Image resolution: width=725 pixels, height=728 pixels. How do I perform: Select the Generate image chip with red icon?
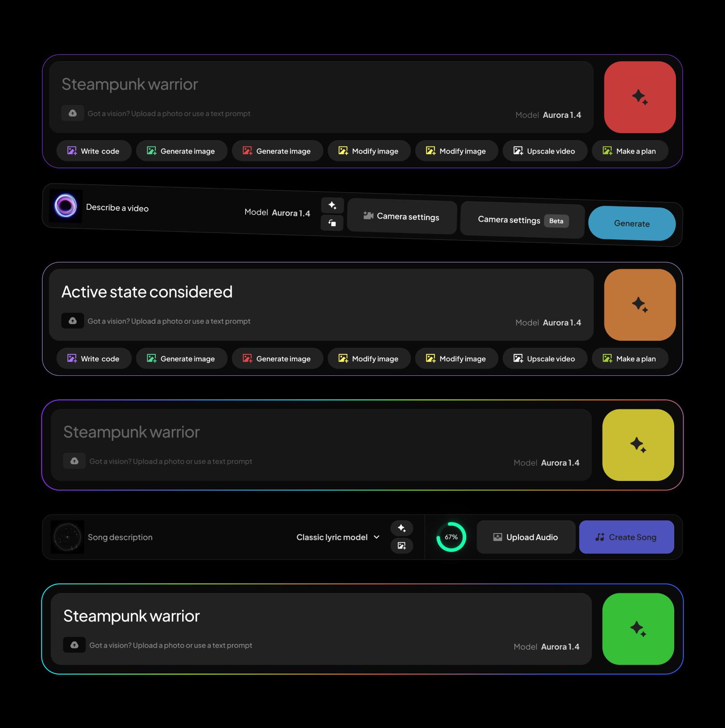[x=277, y=151]
